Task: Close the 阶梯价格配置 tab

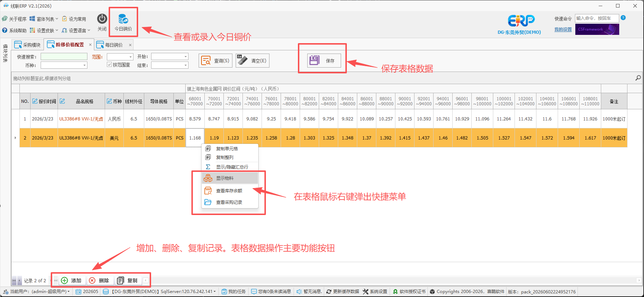Action: (x=90, y=45)
